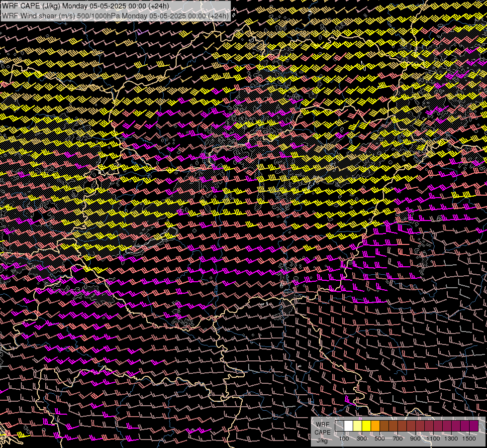Select the 900 legend value
The height and width of the screenshot is (448, 487).
tap(415, 439)
